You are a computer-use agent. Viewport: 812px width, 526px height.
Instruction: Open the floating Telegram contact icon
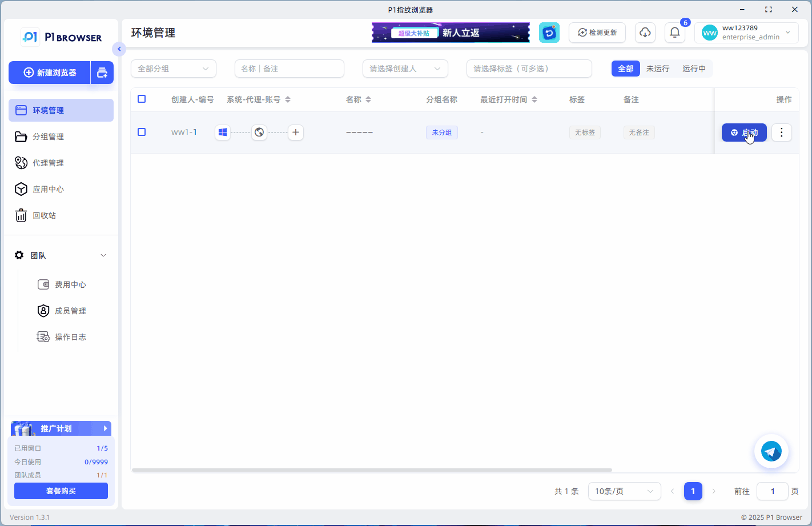coord(771,451)
